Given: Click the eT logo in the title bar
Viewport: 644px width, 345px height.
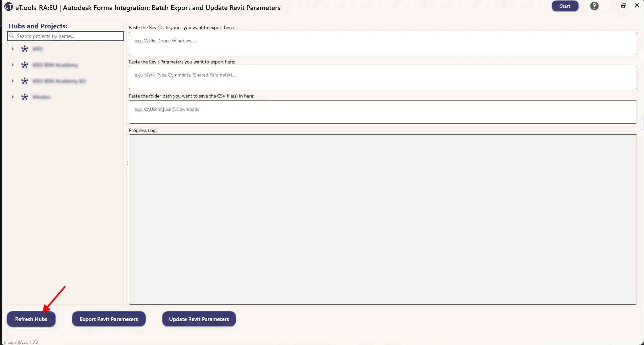Looking at the screenshot, I should tap(8, 7).
